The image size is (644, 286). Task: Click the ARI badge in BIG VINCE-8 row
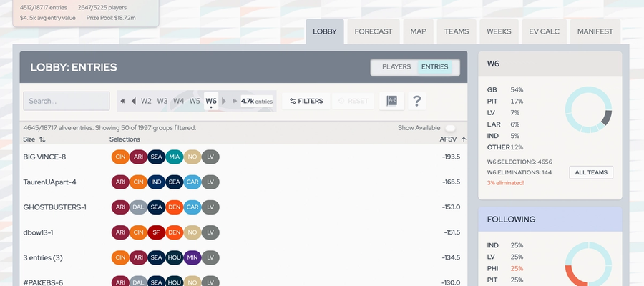tap(138, 157)
